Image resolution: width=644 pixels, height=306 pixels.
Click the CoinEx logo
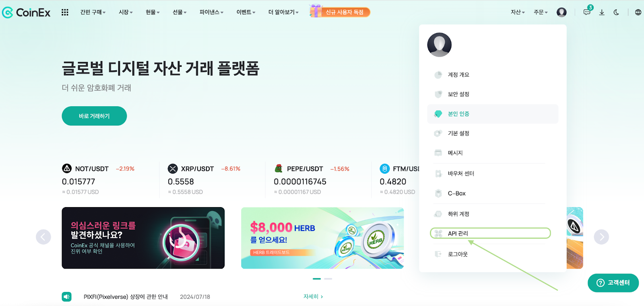coord(26,12)
